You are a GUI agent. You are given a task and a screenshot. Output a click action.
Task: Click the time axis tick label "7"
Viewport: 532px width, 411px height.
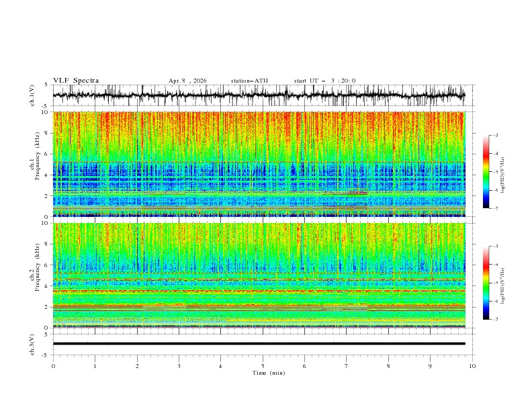click(x=347, y=366)
